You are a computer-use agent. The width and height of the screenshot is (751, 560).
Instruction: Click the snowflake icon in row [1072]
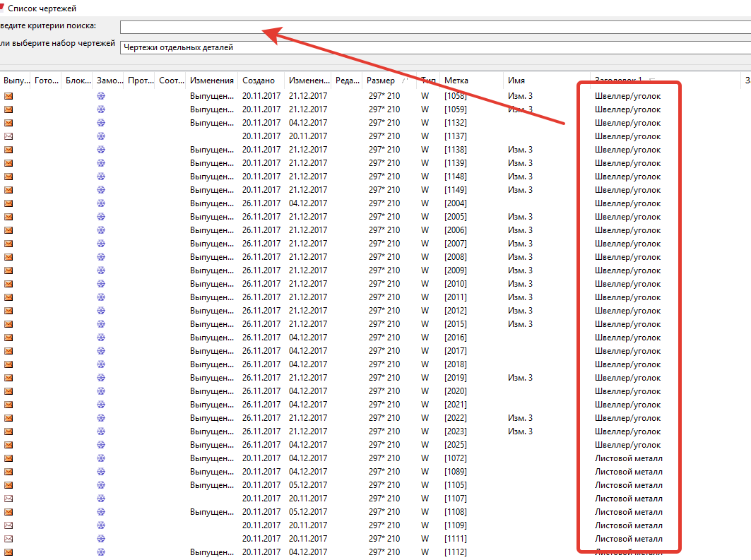[x=101, y=458]
